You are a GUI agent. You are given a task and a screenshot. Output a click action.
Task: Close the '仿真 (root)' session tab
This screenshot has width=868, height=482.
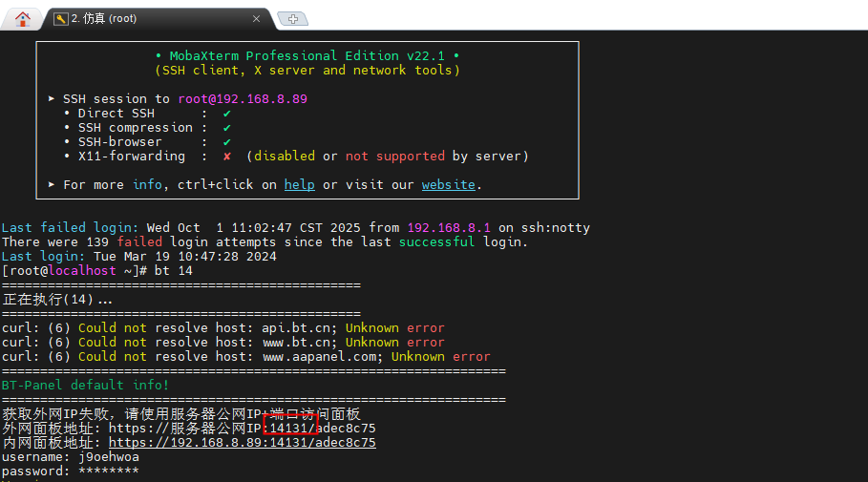[x=256, y=19]
